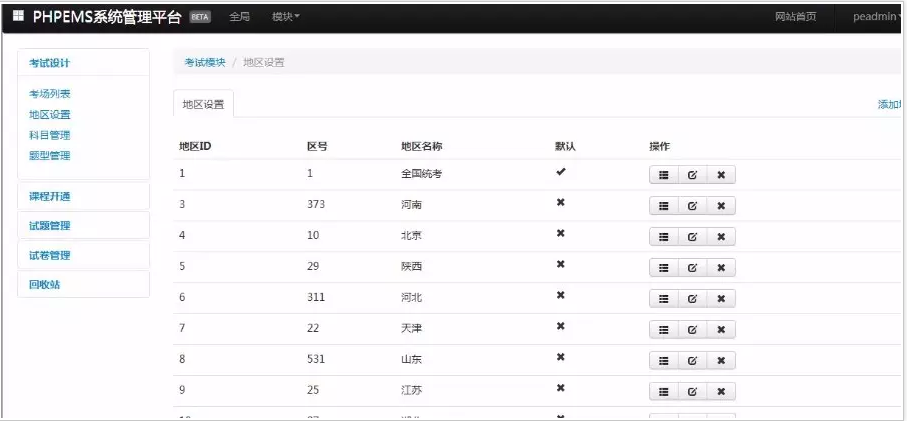Click the 考试模块 breadcrumb link
This screenshot has width=907, height=421.
tap(205, 62)
